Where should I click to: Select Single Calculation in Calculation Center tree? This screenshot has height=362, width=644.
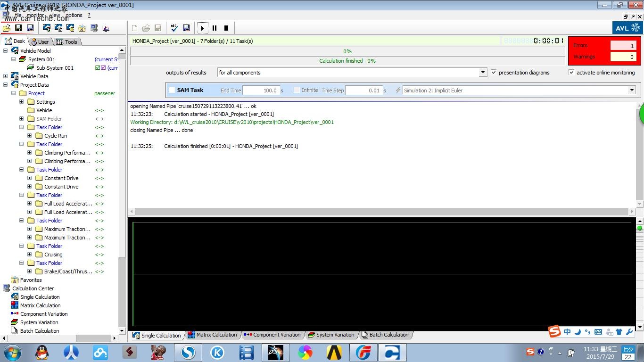pos(40,297)
